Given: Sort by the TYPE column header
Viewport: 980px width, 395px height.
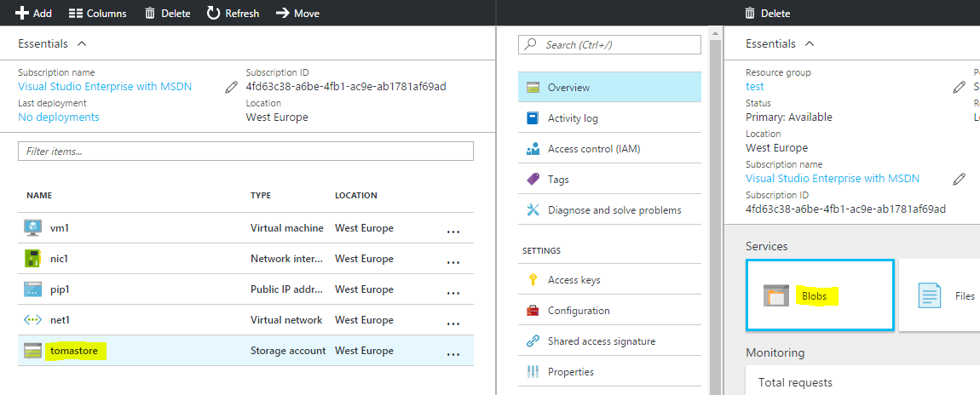Looking at the screenshot, I should [x=261, y=195].
